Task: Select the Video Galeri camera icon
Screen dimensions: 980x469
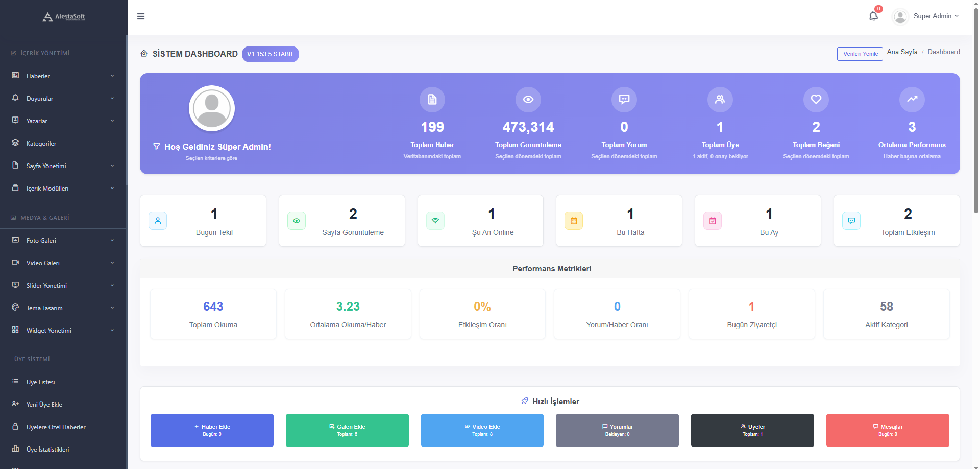Action: click(x=15, y=263)
